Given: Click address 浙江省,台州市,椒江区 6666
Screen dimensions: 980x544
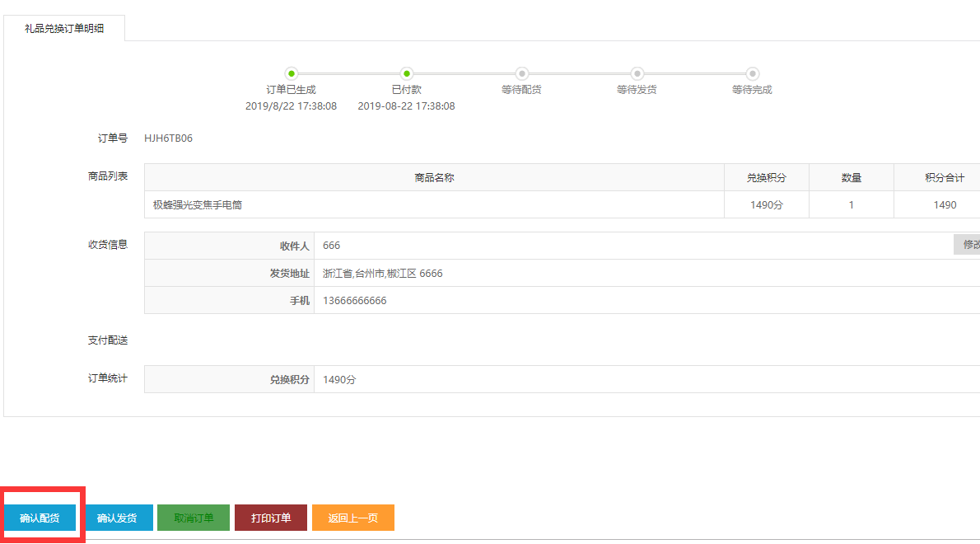Looking at the screenshot, I should pyautogui.click(x=382, y=274).
